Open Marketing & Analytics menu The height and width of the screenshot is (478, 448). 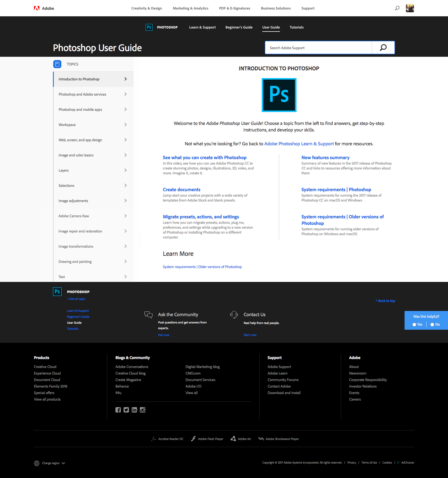(191, 8)
